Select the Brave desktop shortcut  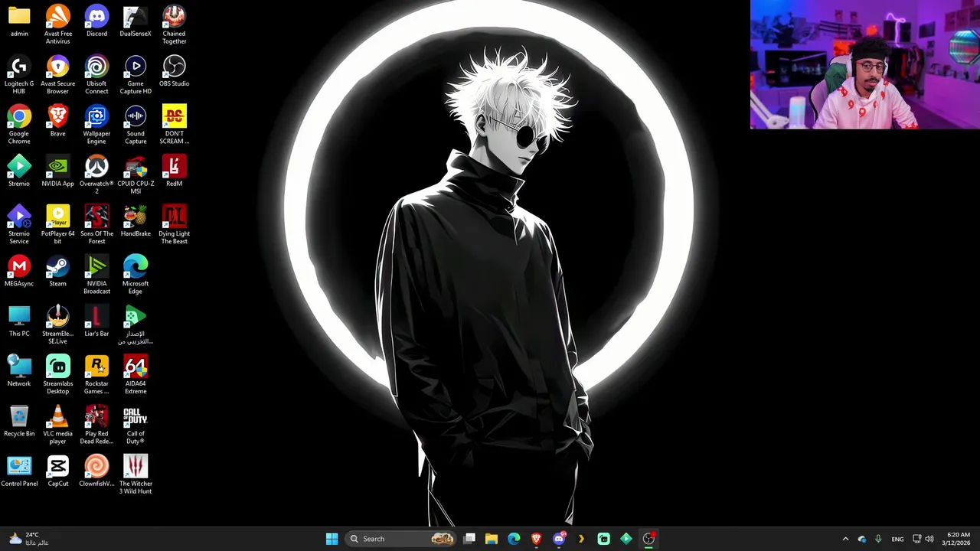tap(57, 121)
